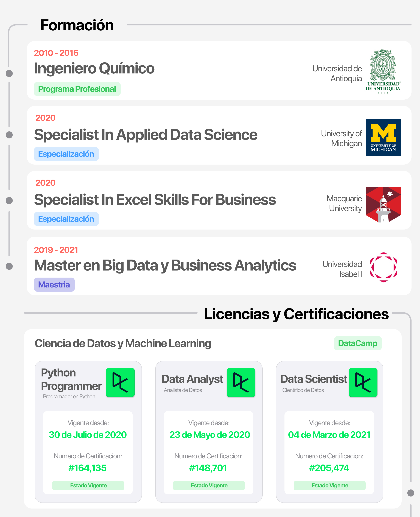The width and height of the screenshot is (420, 517).
Task: Click certification number #164,135
Action: pyautogui.click(x=88, y=468)
